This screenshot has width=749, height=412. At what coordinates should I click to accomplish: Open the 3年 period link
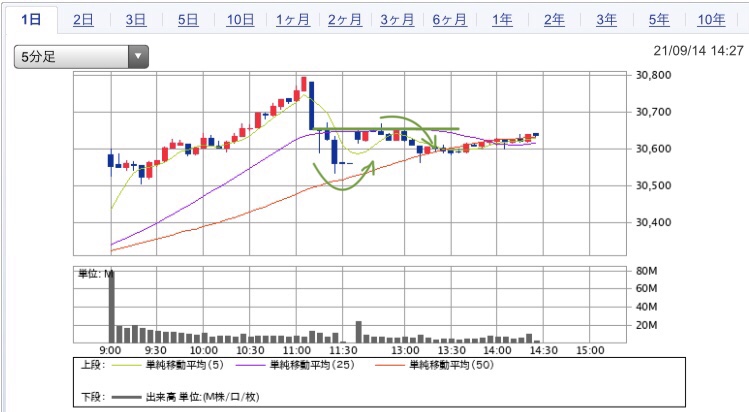pyautogui.click(x=606, y=20)
